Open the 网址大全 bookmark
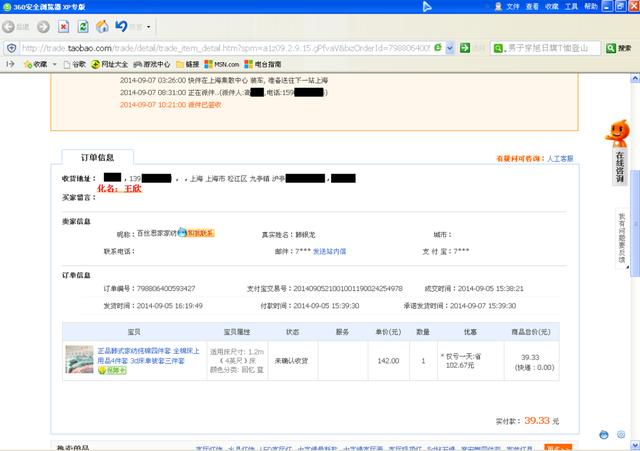Image resolution: width=640 pixels, height=451 pixels. tap(109, 64)
